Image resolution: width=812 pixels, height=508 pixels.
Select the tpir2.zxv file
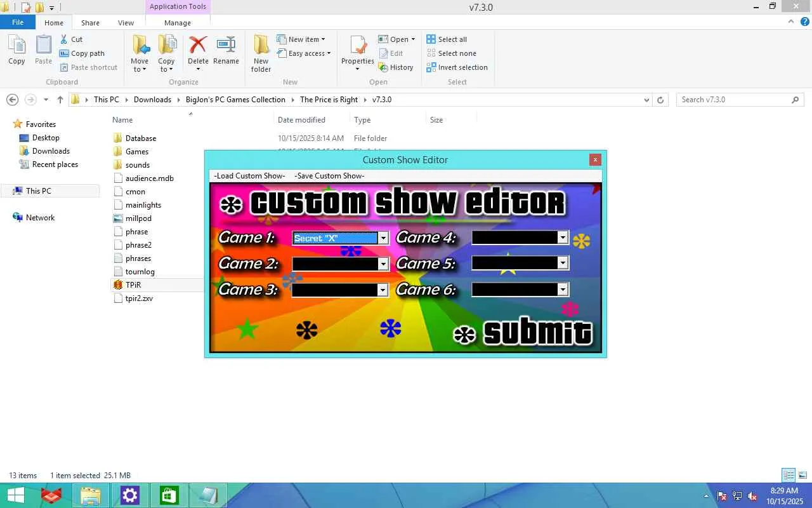pos(139,298)
